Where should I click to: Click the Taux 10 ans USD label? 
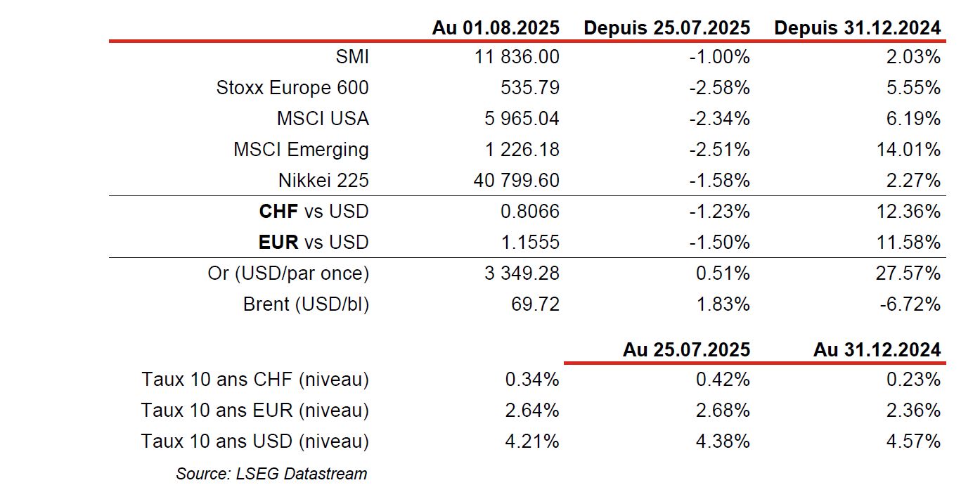point(255,441)
